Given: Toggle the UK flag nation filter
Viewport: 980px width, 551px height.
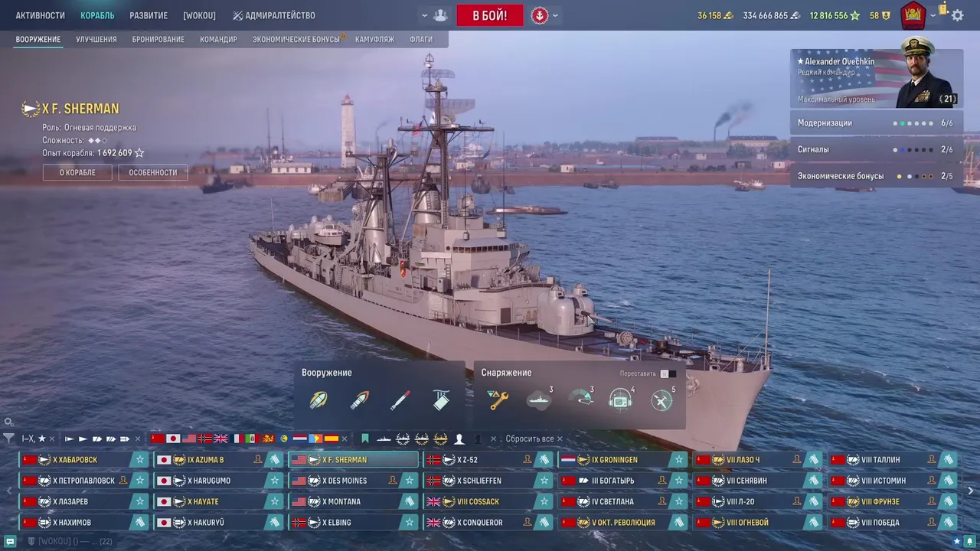Looking at the screenshot, I should 220,439.
